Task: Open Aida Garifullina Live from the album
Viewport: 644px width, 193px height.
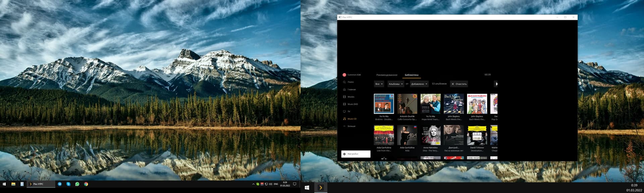Action: pos(384,135)
